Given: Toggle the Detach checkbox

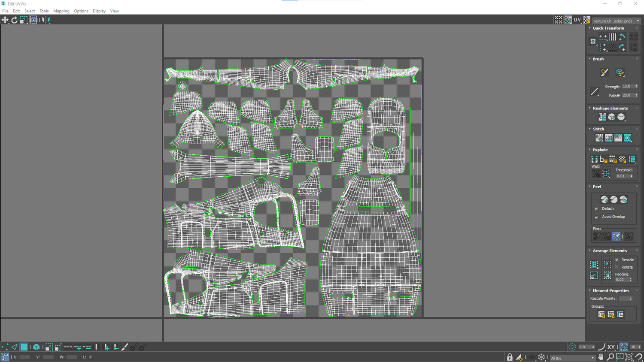Looking at the screenshot, I should pos(596,209).
